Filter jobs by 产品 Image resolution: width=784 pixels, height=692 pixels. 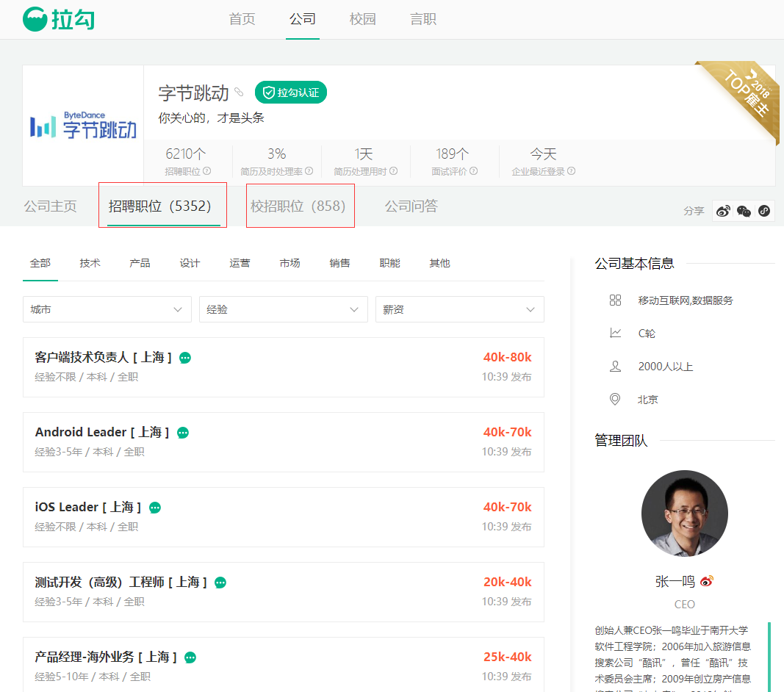coord(140,263)
